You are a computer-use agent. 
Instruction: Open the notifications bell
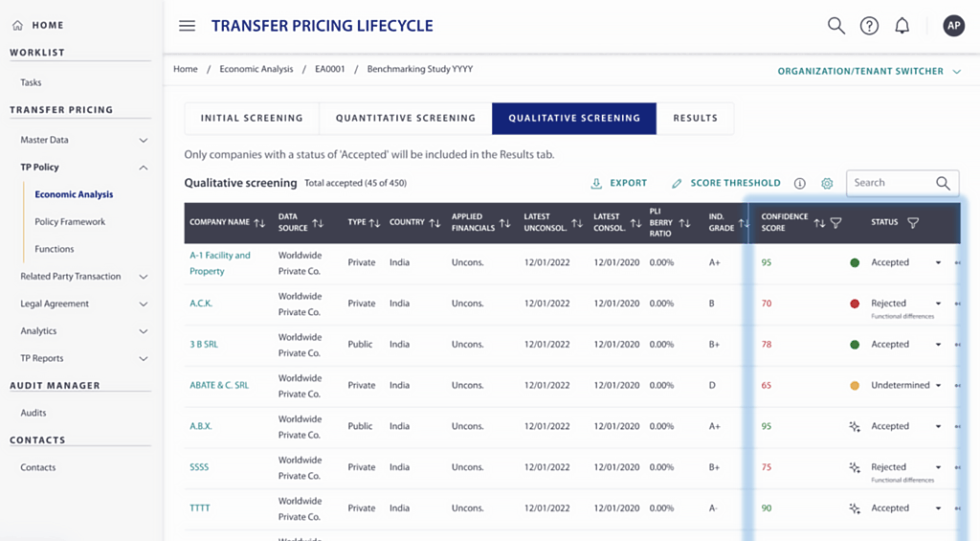point(902,26)
